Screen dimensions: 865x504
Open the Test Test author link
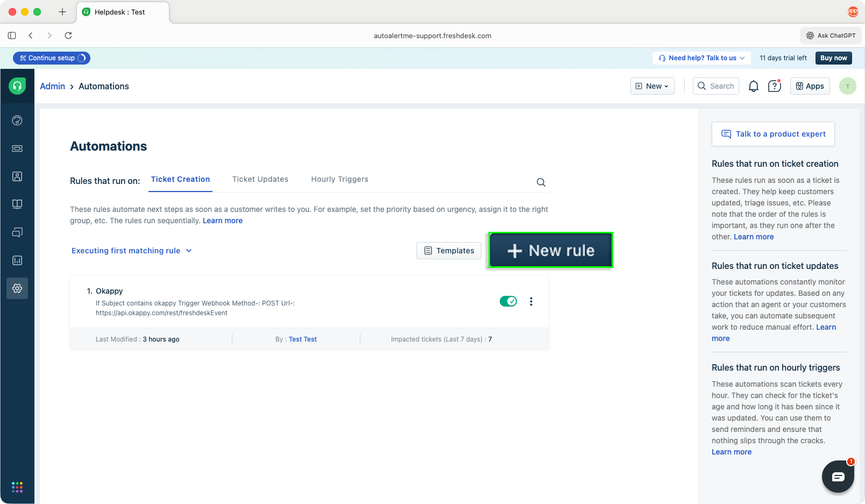tap(303, 339)
